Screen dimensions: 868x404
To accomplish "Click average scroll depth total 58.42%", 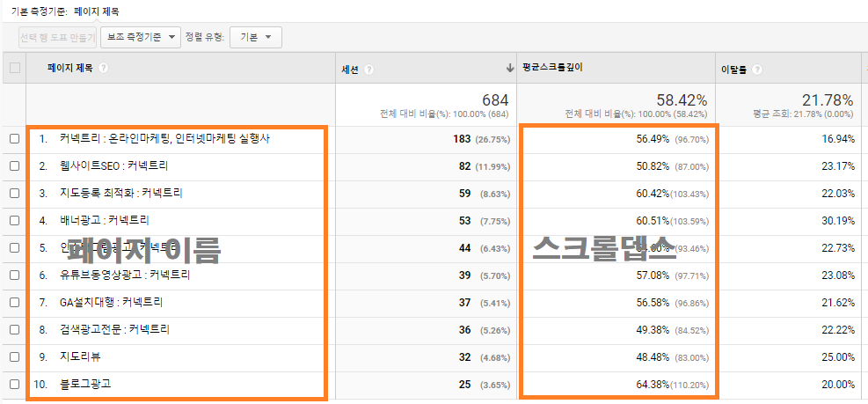I will 682,100.
